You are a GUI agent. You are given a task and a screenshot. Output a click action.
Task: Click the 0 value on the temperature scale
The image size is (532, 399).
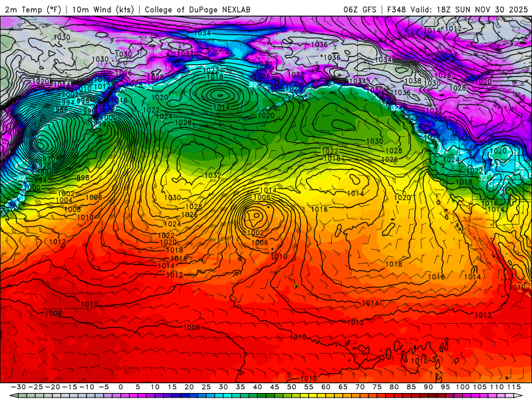point(121,387)
